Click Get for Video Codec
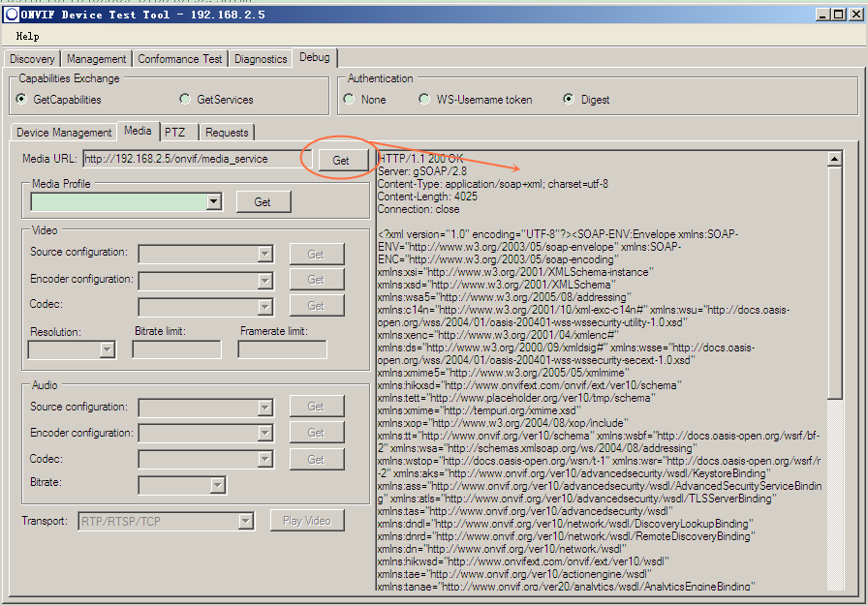The width and height of the screenshot is (868, 606). tap(317, 306)
